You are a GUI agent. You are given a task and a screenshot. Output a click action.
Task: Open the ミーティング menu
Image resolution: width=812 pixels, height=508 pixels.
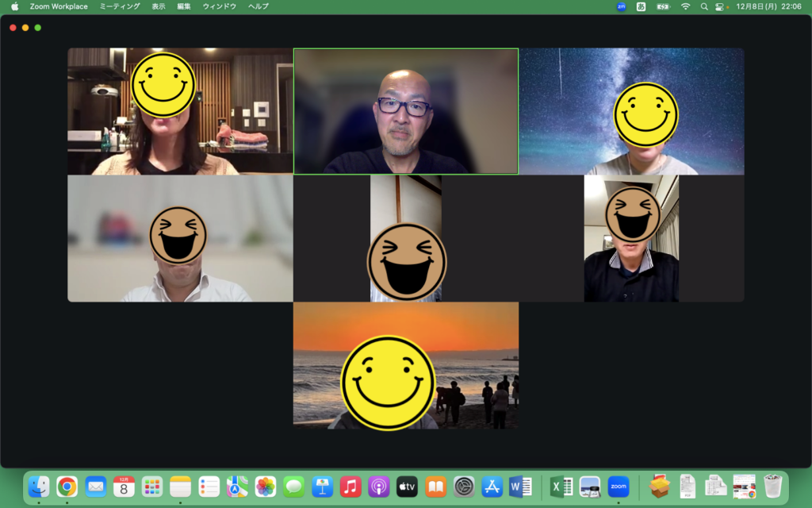(120, 6)
